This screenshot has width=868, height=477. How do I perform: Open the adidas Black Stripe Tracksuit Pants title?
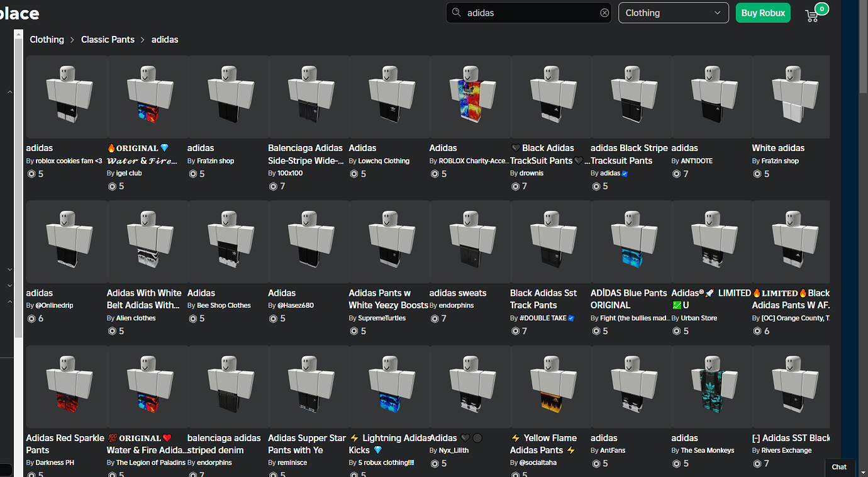coord(629,154)
